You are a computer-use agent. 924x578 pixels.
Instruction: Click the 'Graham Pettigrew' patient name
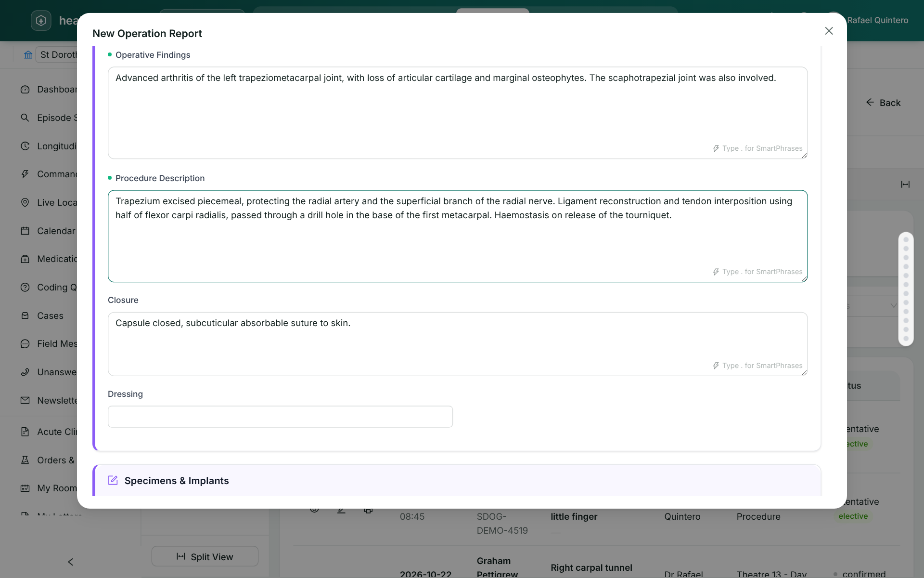point(497,567)
